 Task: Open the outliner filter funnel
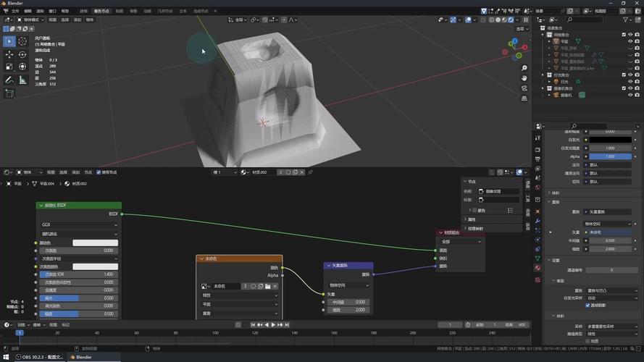tap(625, 20)
